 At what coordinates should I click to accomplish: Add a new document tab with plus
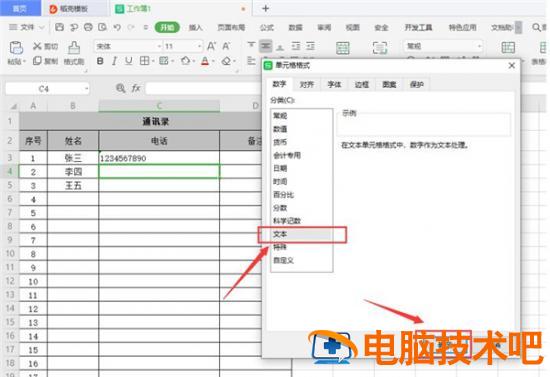(x=266, y=8)
